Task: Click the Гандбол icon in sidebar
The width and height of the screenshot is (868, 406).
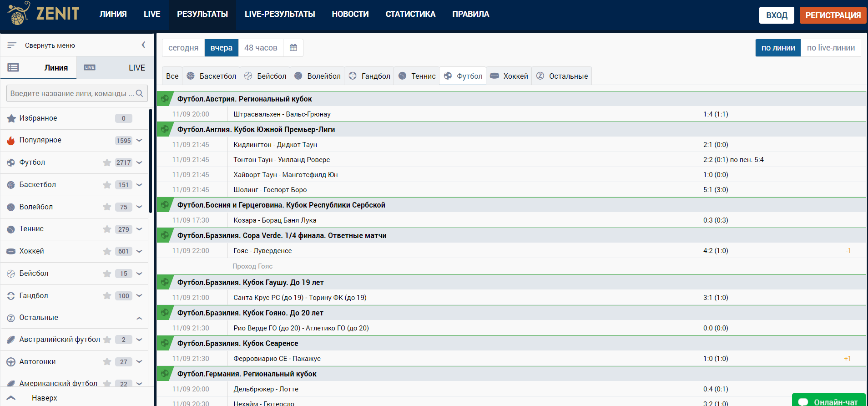Action: click(x=11, y=296)
